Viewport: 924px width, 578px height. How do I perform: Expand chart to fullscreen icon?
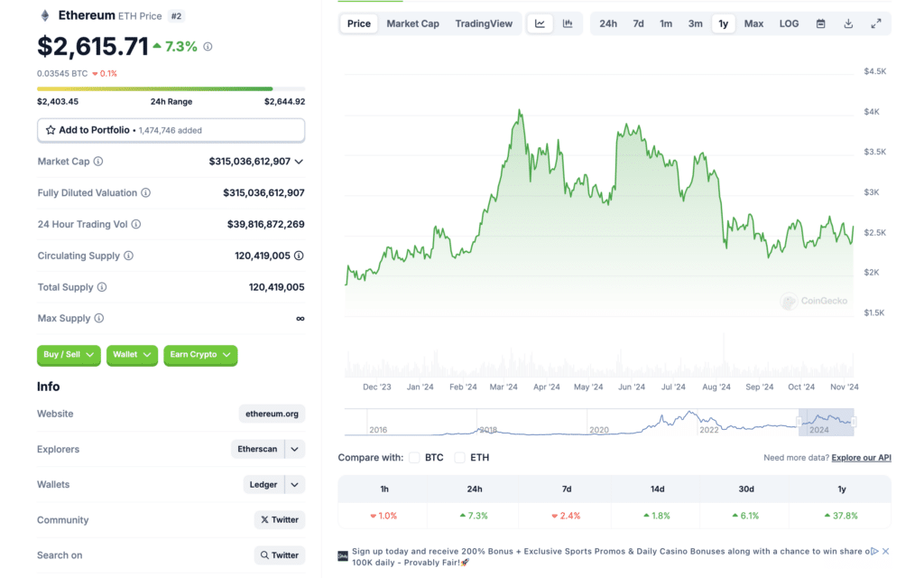pyautogui.click(x=876, y=23)
